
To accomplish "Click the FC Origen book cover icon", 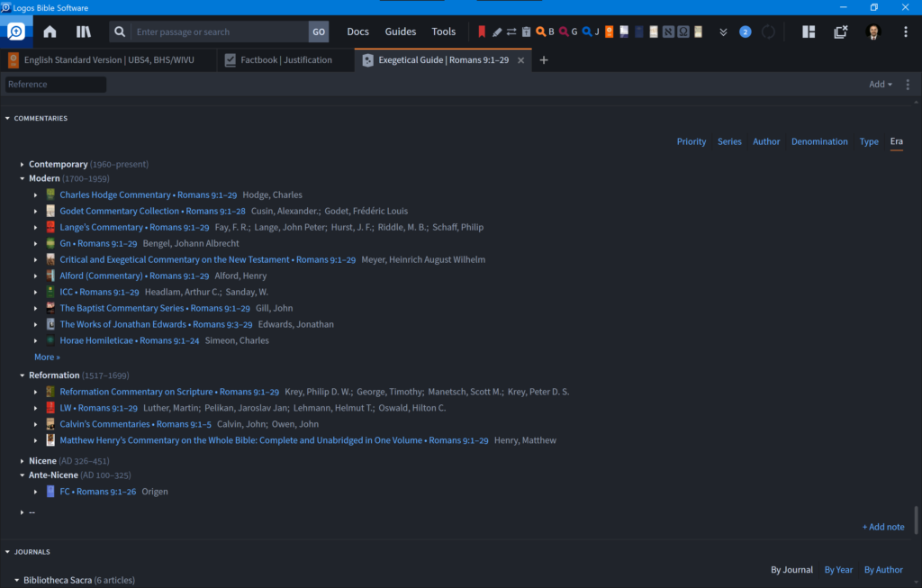I will (50, 492).
